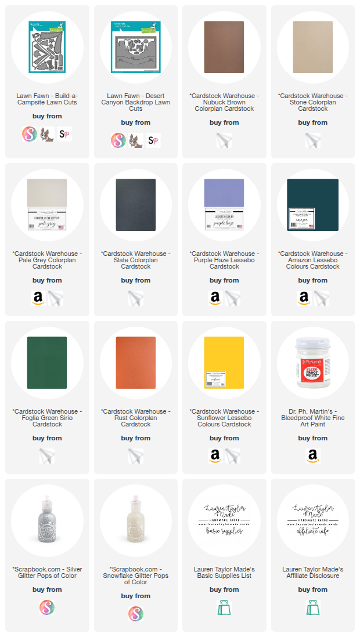
Task: Click Scrapbook.com icon under Snowflake Glitter Pops
Action: 136,614
